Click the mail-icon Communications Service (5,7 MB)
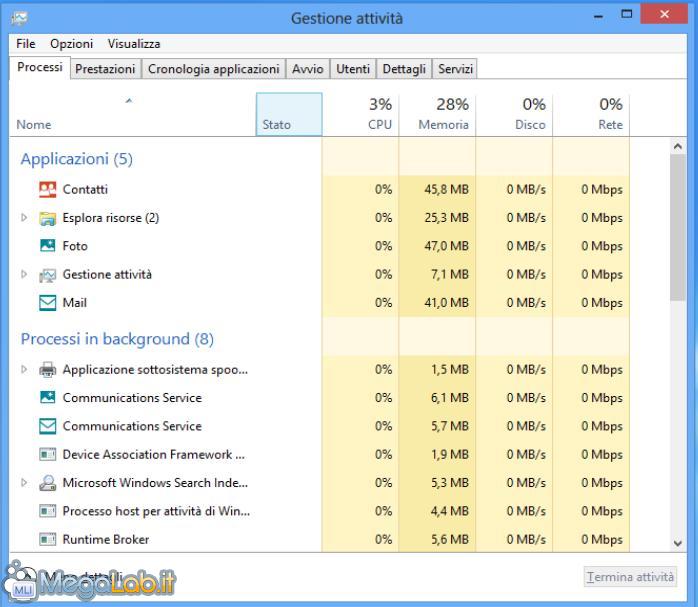The image size is (698, 607). 48,426
